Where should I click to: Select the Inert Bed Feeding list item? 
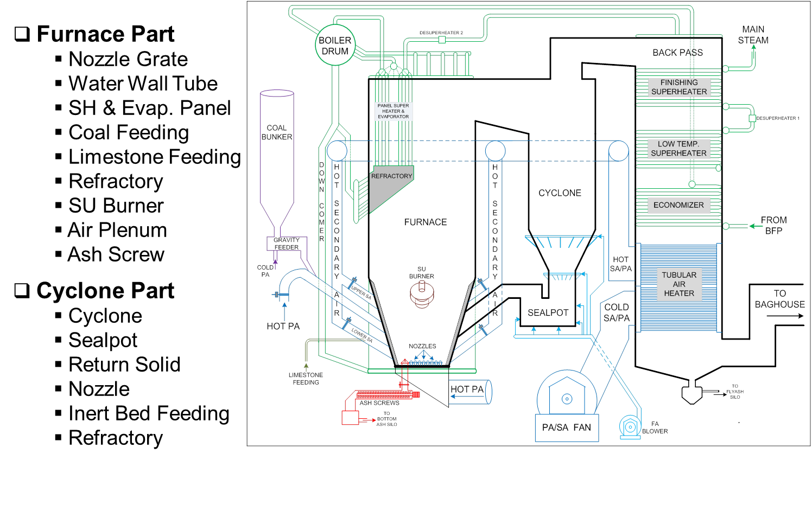(x=149, y=413)
